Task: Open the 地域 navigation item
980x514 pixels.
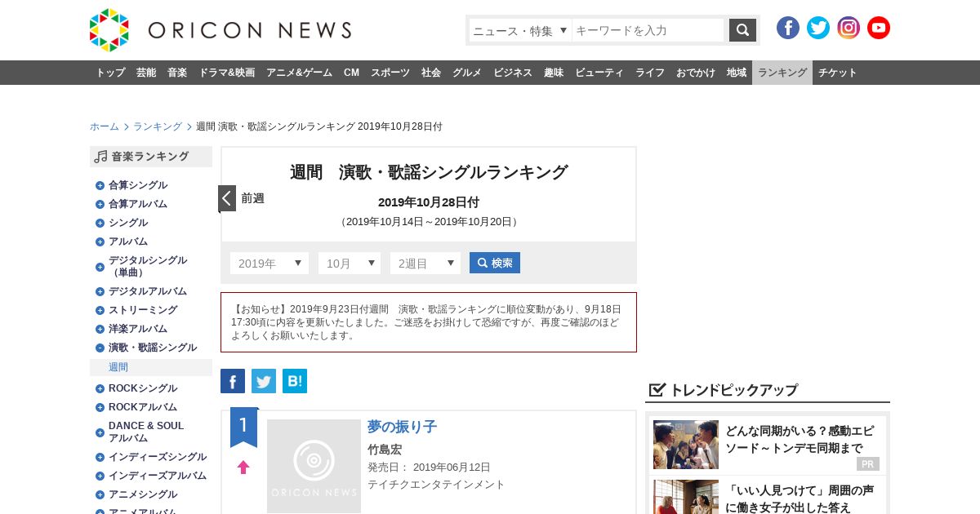Action: click(737, 73)
